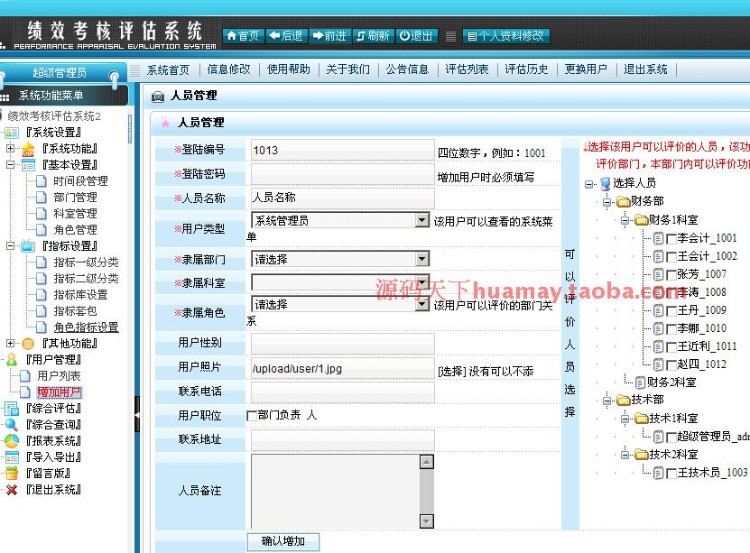Check the 李娜_1010 checkbox
The image size is (750, 553).
point(671,329)
